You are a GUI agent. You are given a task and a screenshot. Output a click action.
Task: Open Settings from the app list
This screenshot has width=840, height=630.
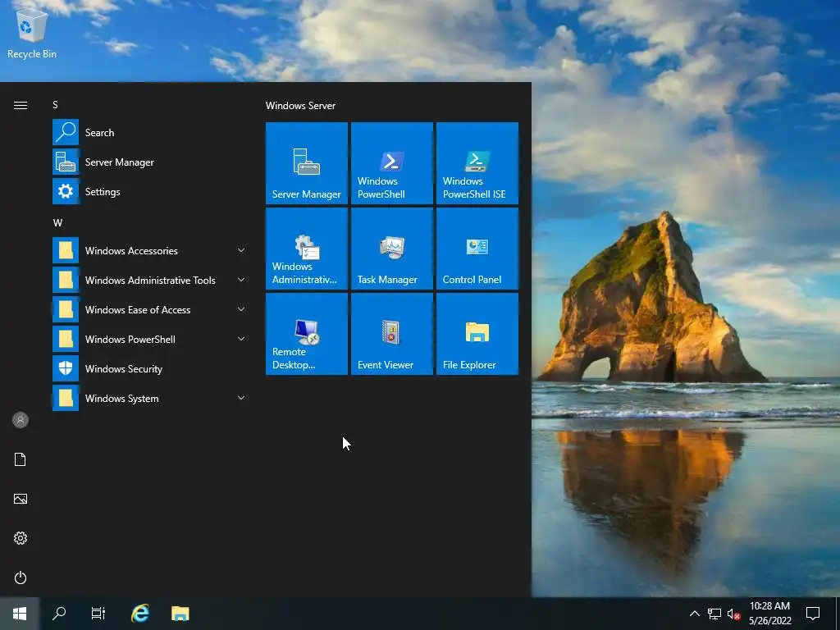pyautogui.click(x=149, y=191)
